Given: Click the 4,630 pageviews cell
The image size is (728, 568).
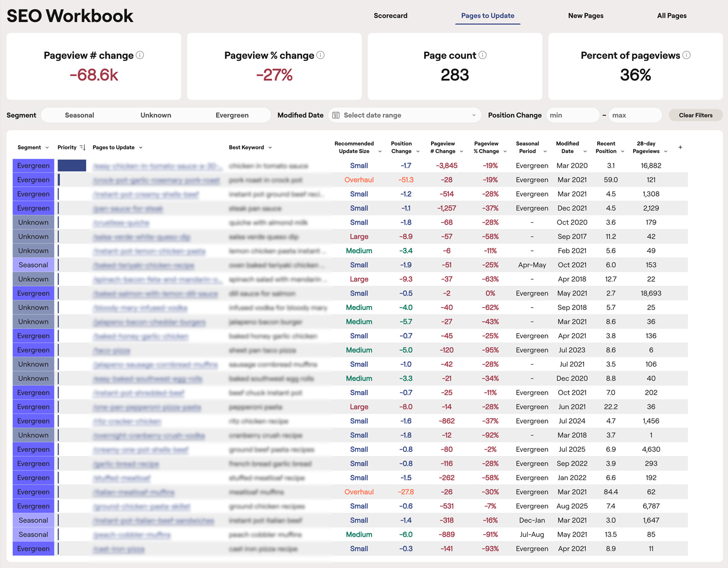Looking at the screenshot, I should pyautogui.click(x=651, y=449).
